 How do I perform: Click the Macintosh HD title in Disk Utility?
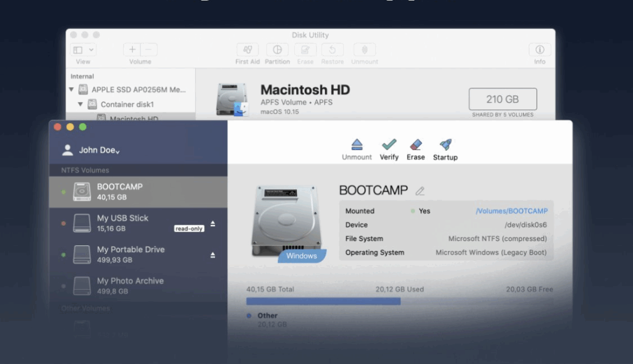click(305, 90)
